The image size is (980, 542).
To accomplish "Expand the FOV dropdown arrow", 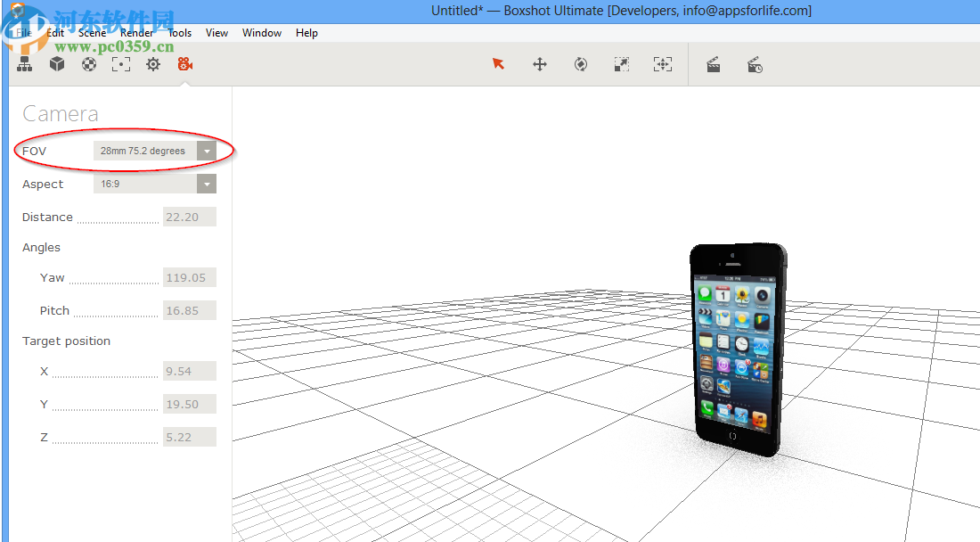I will pyautogui.click(x=207, y=152).
